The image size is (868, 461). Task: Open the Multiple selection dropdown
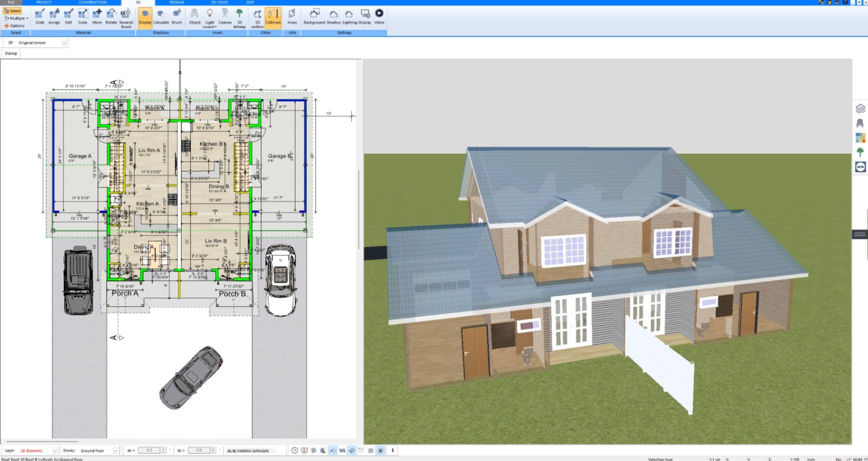pos(16,18)
